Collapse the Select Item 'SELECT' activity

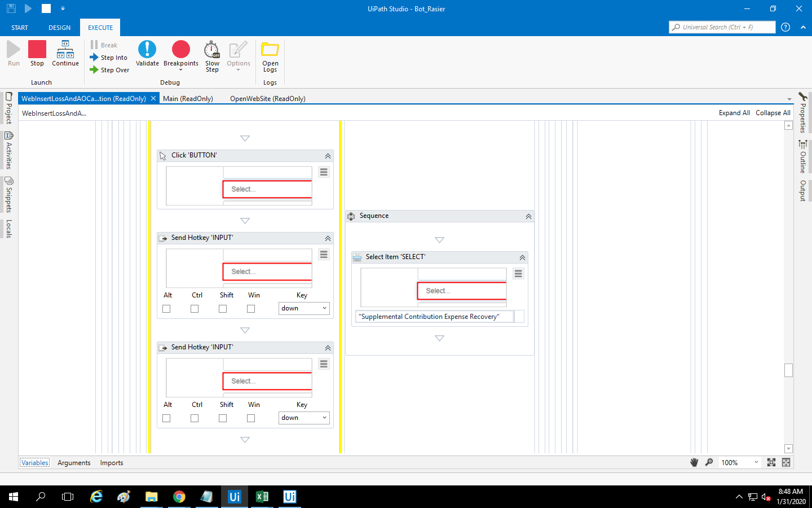pyautogui.click(x=522, y=257)
